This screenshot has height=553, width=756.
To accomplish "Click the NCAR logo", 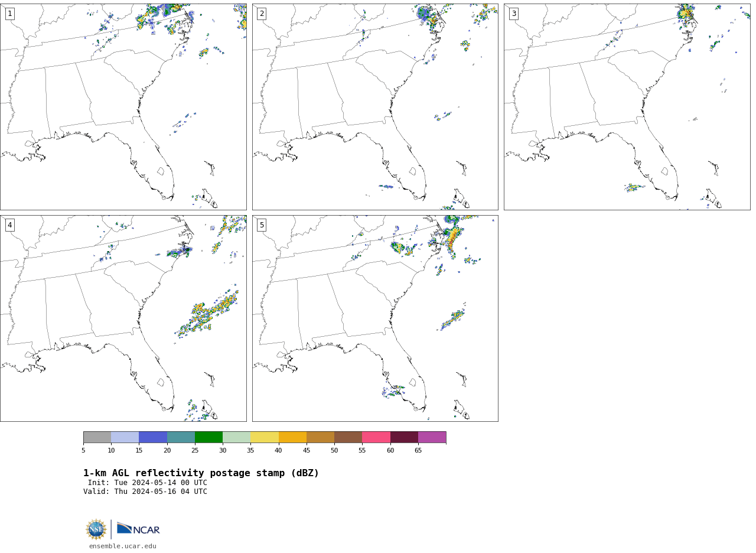I will (x=138, y=529).
